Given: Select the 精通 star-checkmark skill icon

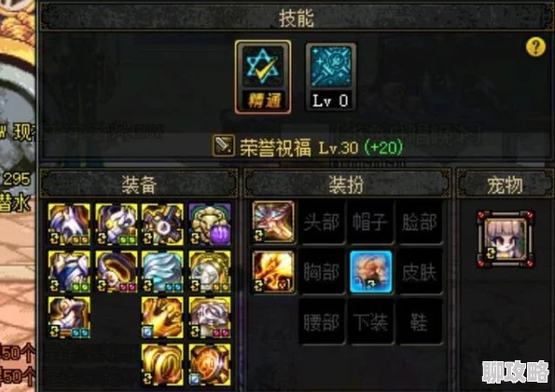Looking at the screenshot, I should click(x=263, y=77).
